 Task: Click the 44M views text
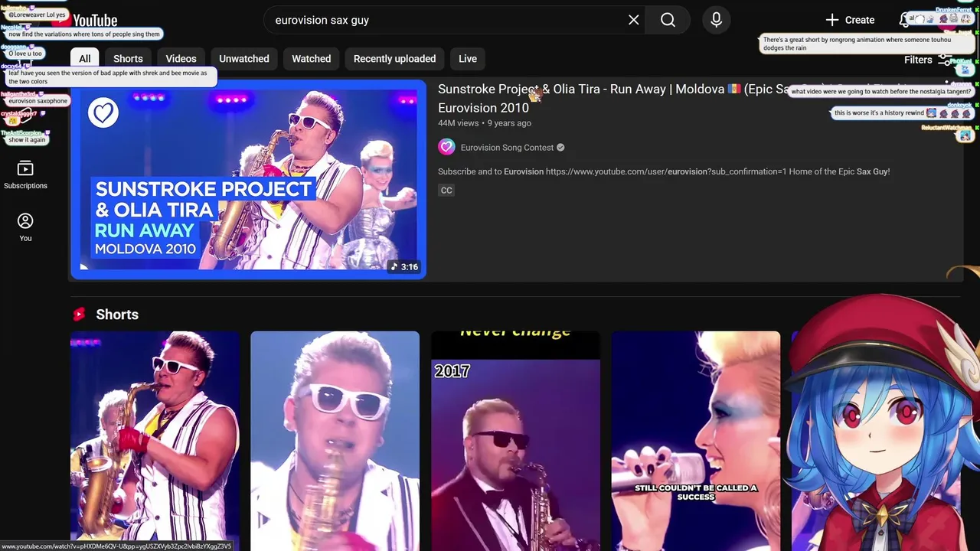(x=459, y=123)
